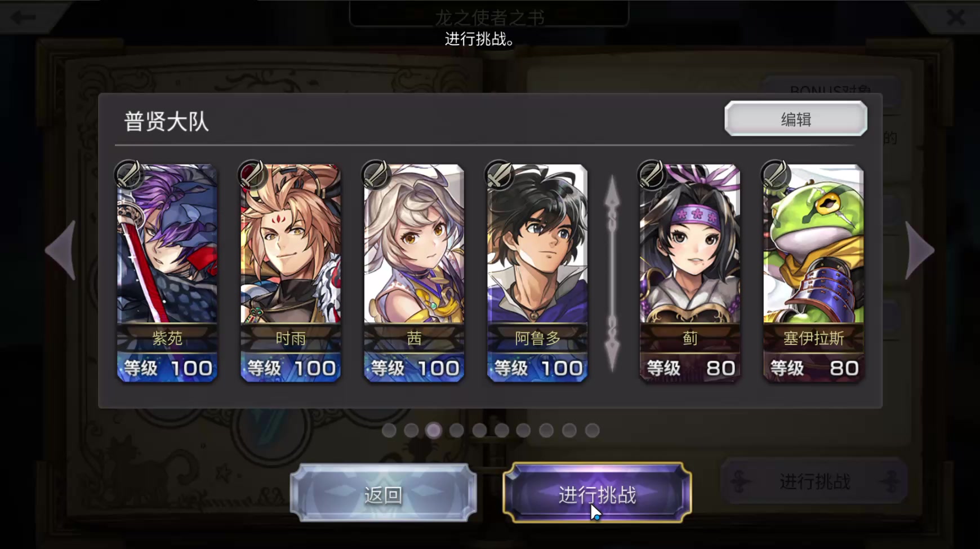Select the fifth party page dot

479,430
